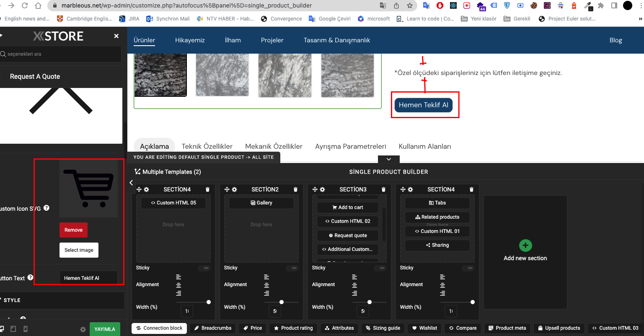The height and width of the screenshot is (336, 644).
Task: Open Multiple Templates (2) selector
Action: tap(168, 172)
